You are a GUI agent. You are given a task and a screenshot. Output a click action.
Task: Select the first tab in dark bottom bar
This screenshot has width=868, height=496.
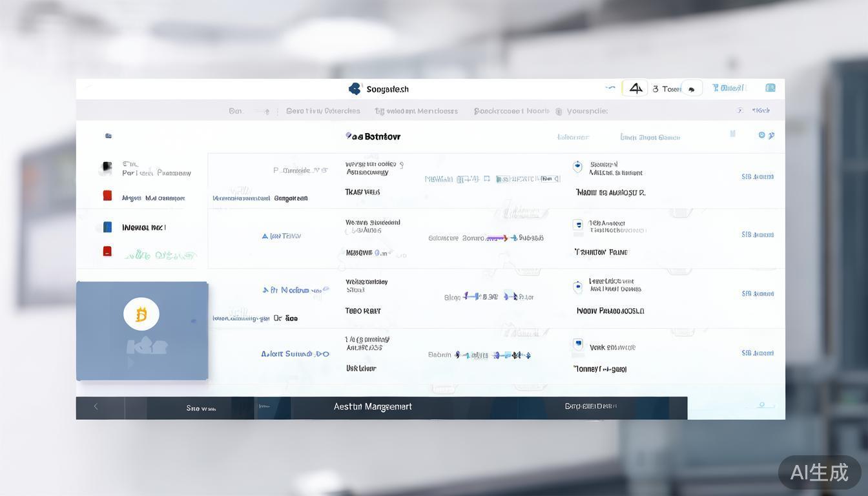(201, 408)
